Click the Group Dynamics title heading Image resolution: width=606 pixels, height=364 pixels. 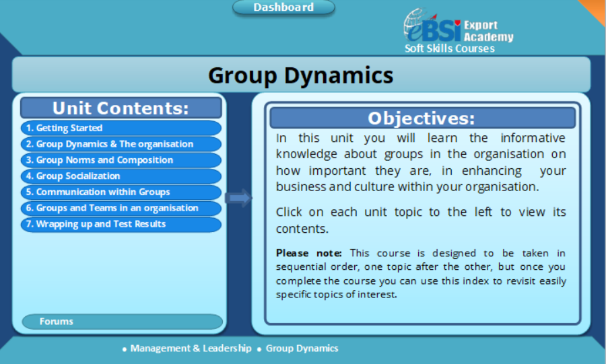click(301, 75)
